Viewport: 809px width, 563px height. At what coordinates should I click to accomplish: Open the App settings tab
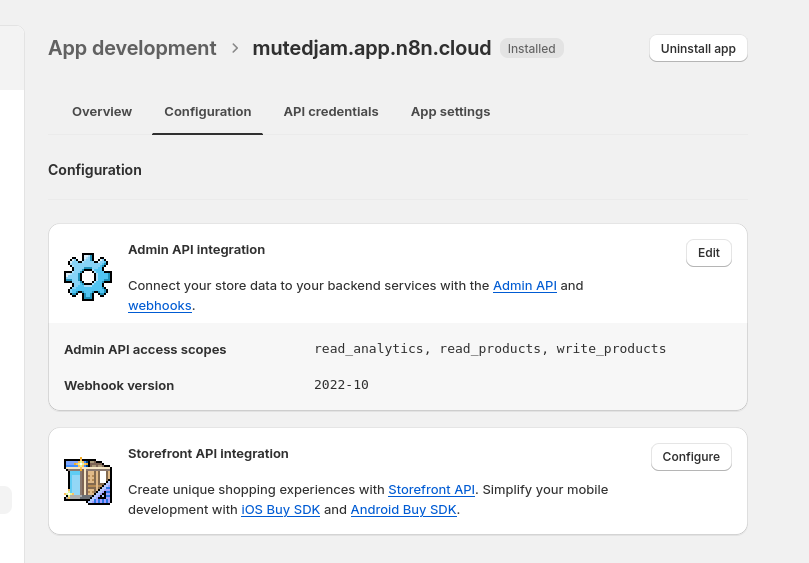click(x=450, y=112)
